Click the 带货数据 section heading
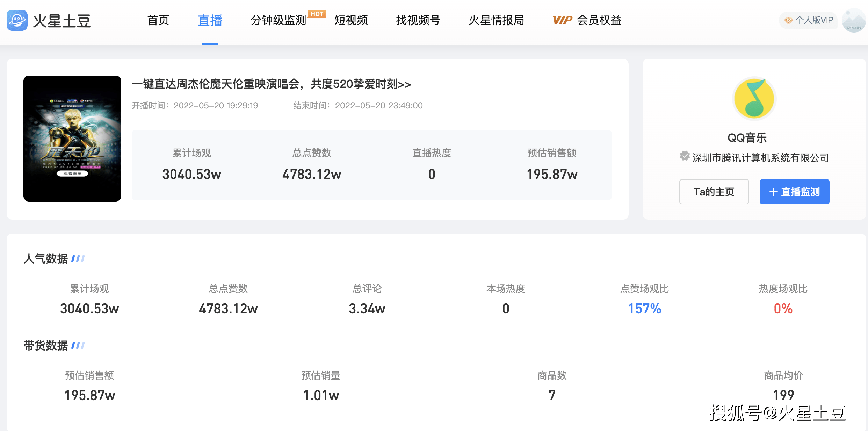This screenshot has height=431, width=868. tap(46, 346)
